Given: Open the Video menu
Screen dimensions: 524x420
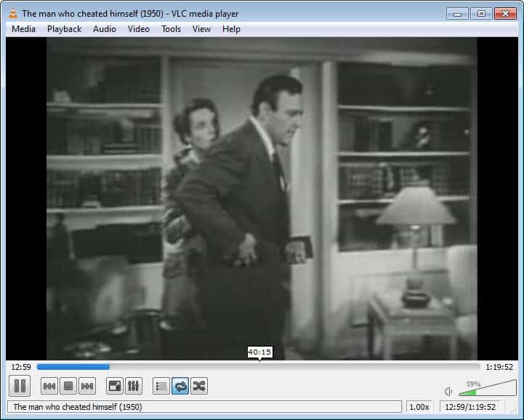Looking at the screenshot, I should pos(139,29).
